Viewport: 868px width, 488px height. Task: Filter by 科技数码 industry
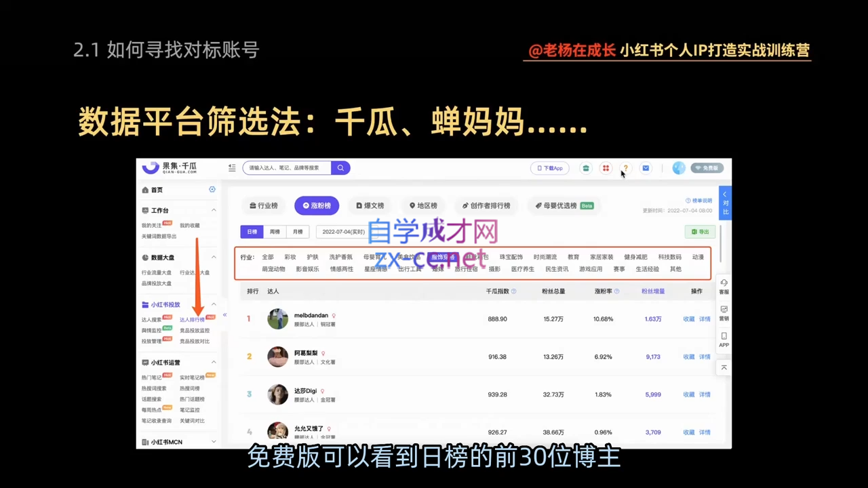(670, 258)
